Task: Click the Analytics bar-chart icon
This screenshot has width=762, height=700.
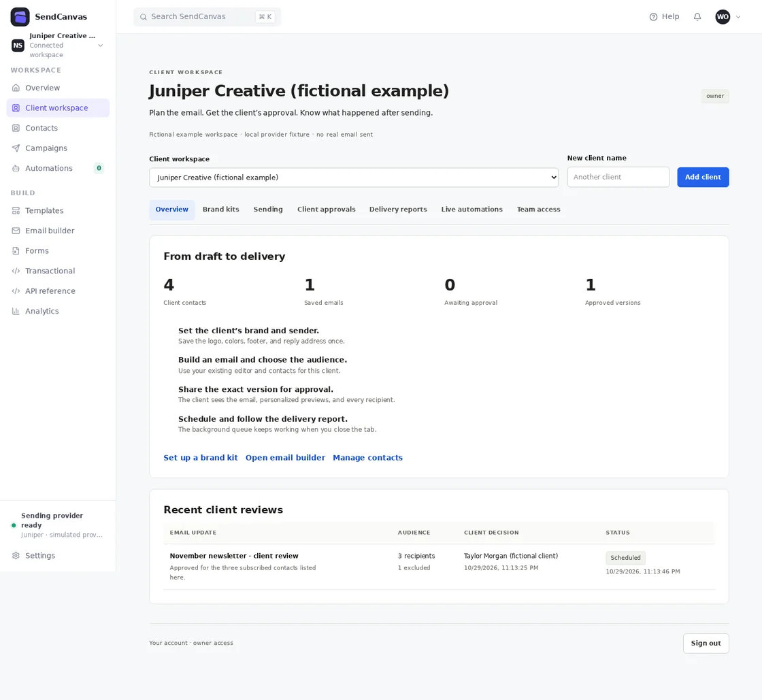Action: coord(16,311)
